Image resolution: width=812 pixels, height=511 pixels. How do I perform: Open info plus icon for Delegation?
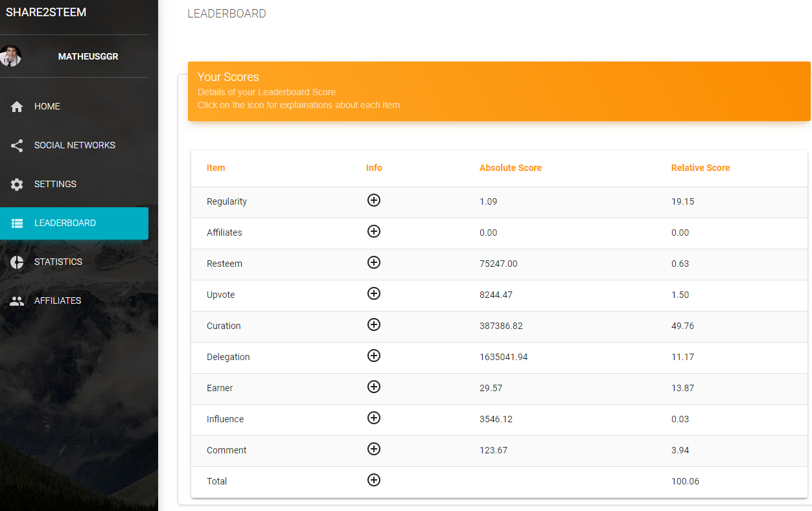[374, 356]
